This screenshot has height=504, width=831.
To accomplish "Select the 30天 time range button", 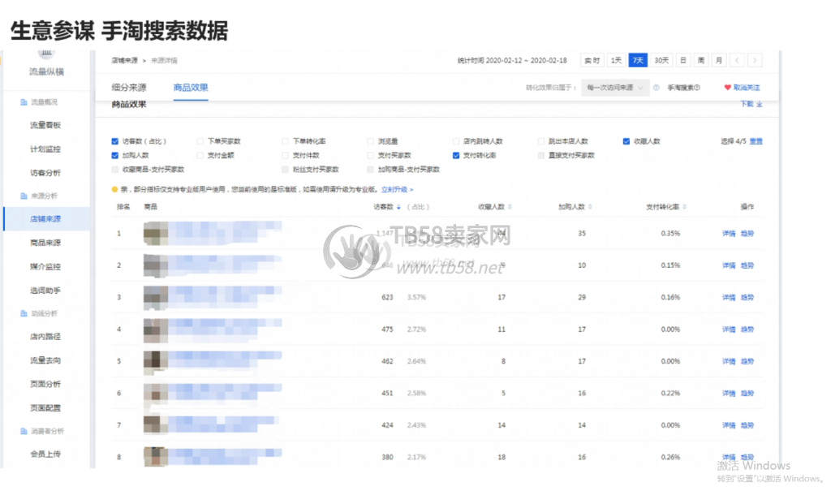I will [661, 60].
